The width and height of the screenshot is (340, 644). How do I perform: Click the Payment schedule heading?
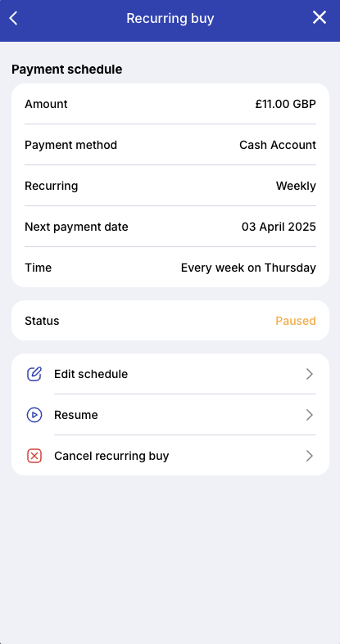tap(66, 70)
